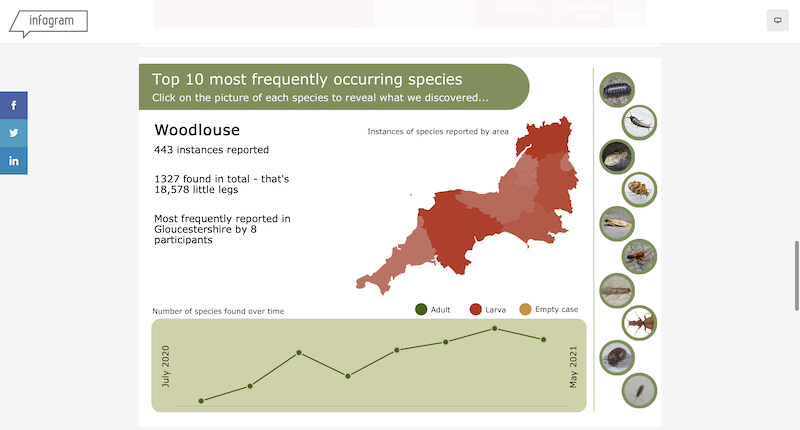This screenshot has width=800, height=430.
Task: Share the infographic on Facebook
Action: [x=14, y=105]
